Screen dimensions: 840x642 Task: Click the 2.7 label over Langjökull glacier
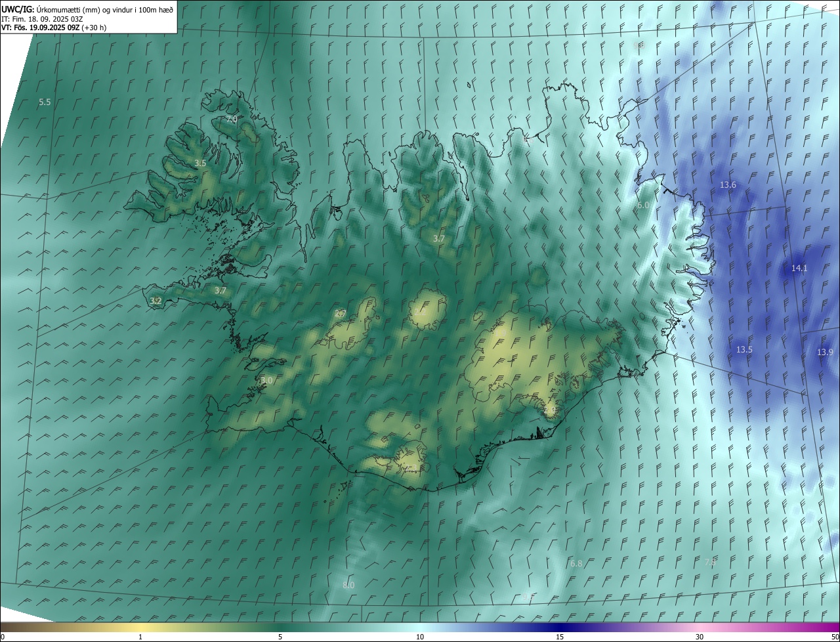[x=341, y=314]
